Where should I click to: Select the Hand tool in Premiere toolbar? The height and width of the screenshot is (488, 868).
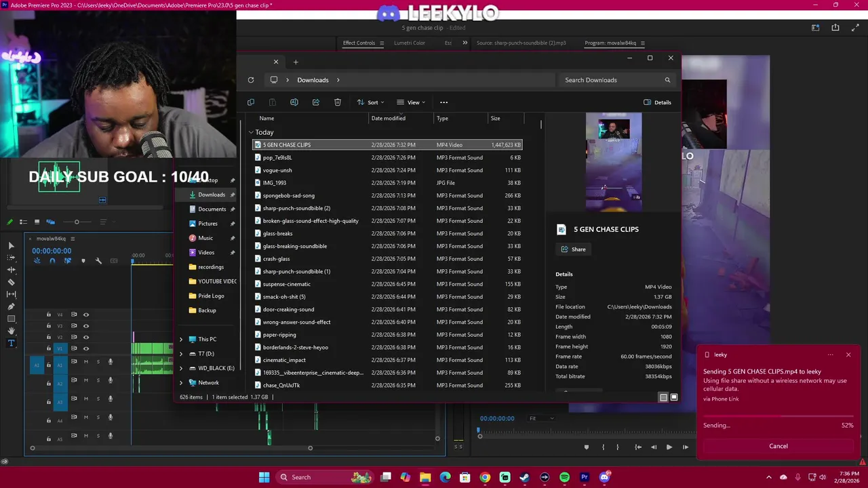11,331
